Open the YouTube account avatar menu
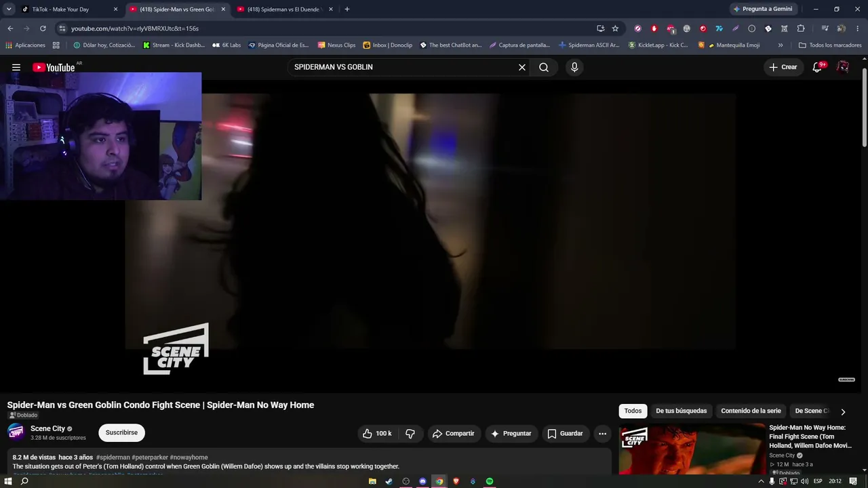868x488 pixels. click(x=843, y=67)
